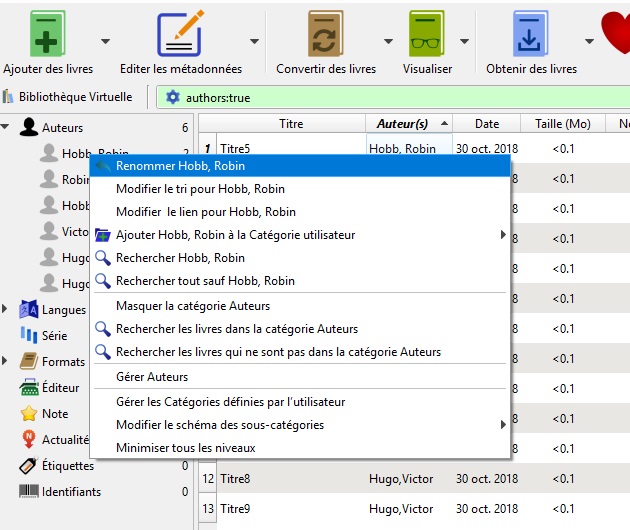Click the Ajouter des livres green book icon
Image resolution: width=630 pixels, height=530 pixels.
[47, 34]
